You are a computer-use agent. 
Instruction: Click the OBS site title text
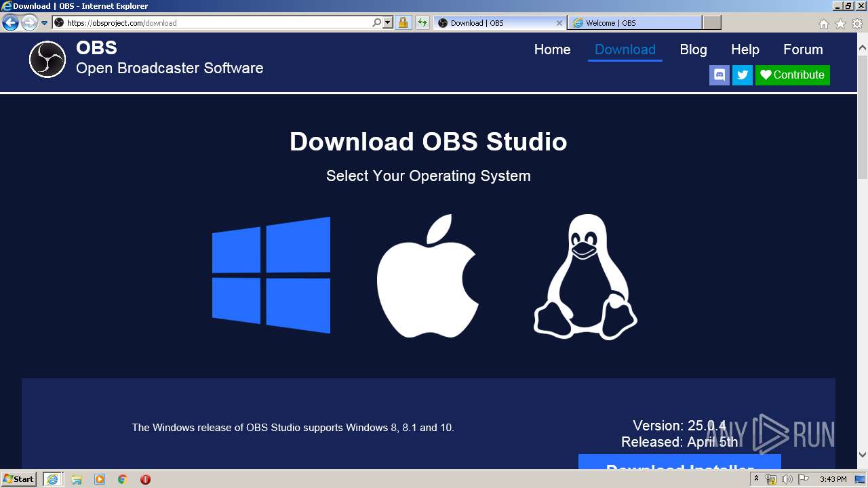(96, 48)
